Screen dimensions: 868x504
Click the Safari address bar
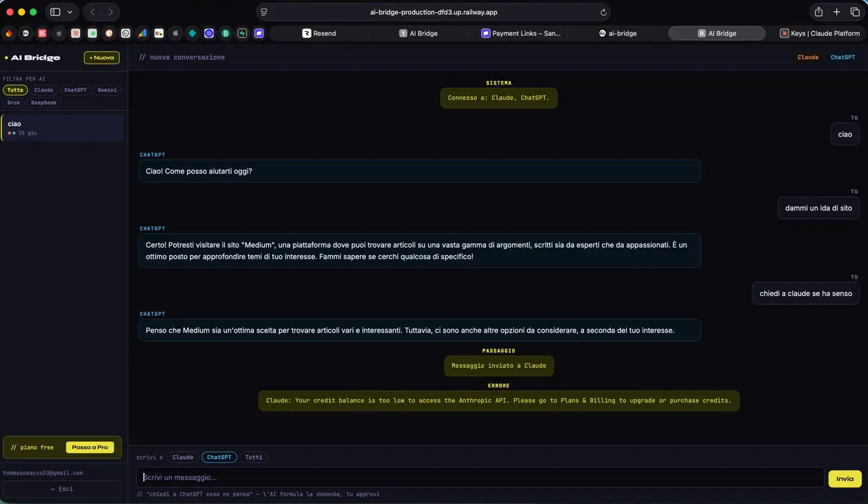[x=433, y=12]
